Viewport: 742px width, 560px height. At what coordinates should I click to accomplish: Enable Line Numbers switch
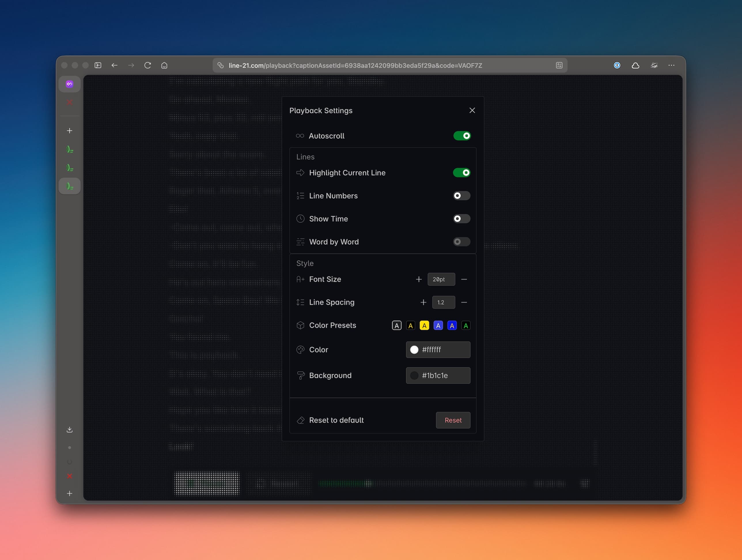(x=461, y=195)
